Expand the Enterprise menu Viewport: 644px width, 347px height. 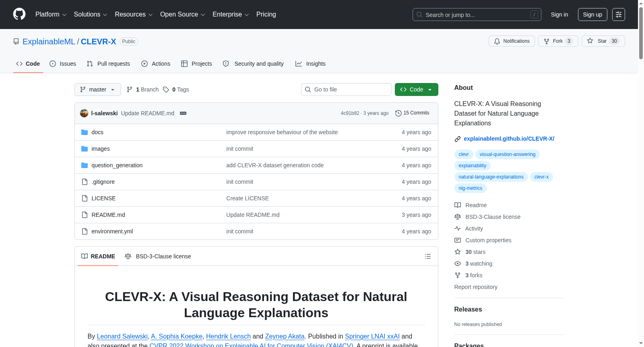pyautogui.click(x=231, y=15)
